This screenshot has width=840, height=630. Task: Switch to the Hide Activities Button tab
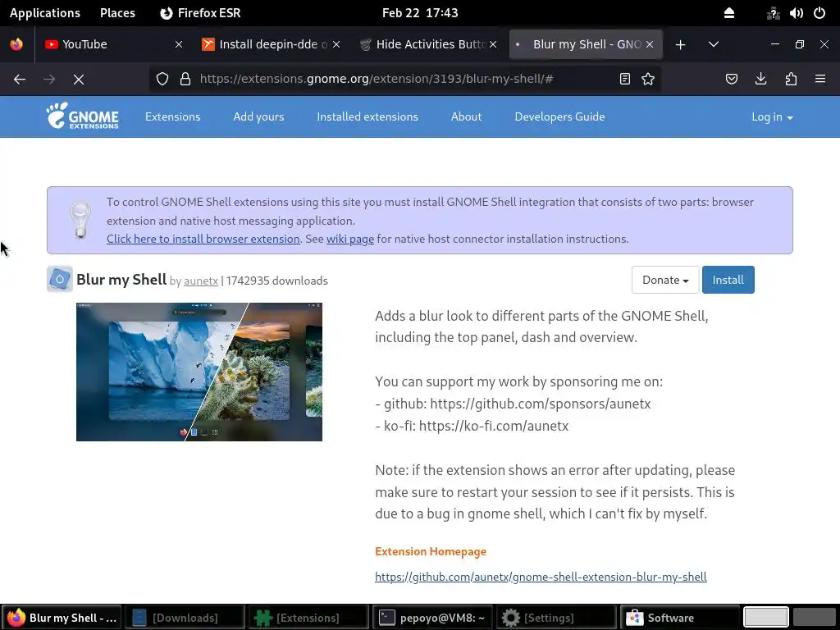pyautogui.click(x=427, y=44)
